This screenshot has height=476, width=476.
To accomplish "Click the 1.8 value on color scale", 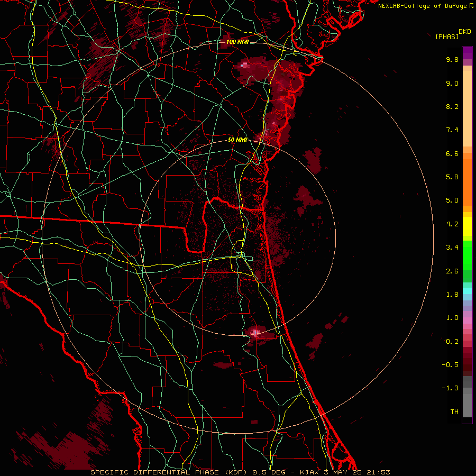I will coord(452,295).
